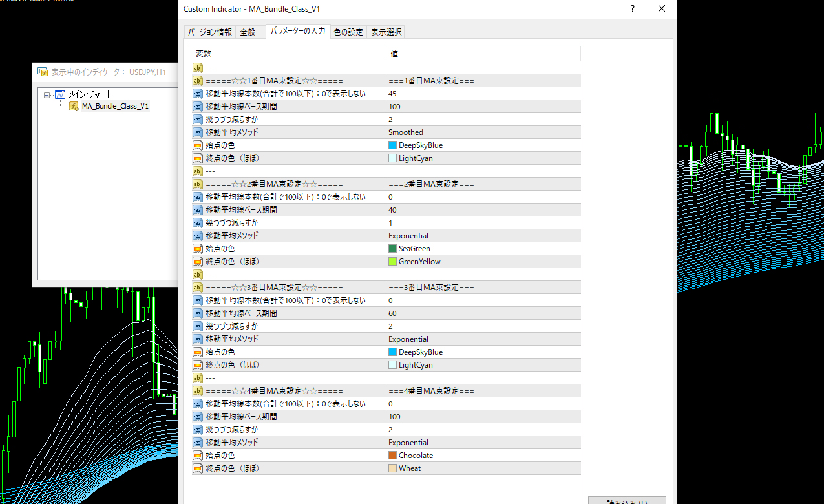
Task: Click the GreenYellow color swatch
Action: 392,262
